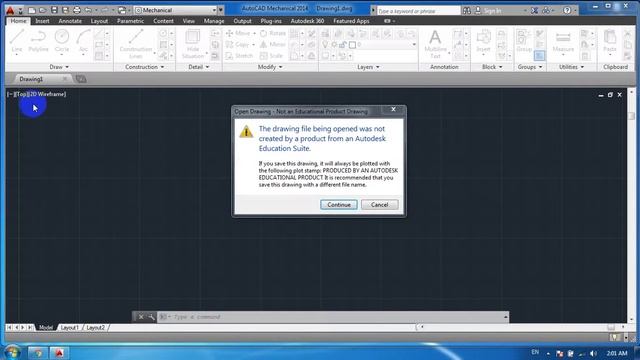
Task: Open the Help question mark icon
Action: pos(567,10)
